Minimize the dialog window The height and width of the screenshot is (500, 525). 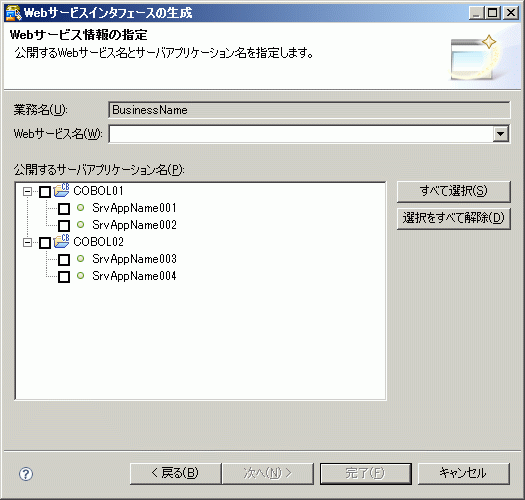point(476,13)
